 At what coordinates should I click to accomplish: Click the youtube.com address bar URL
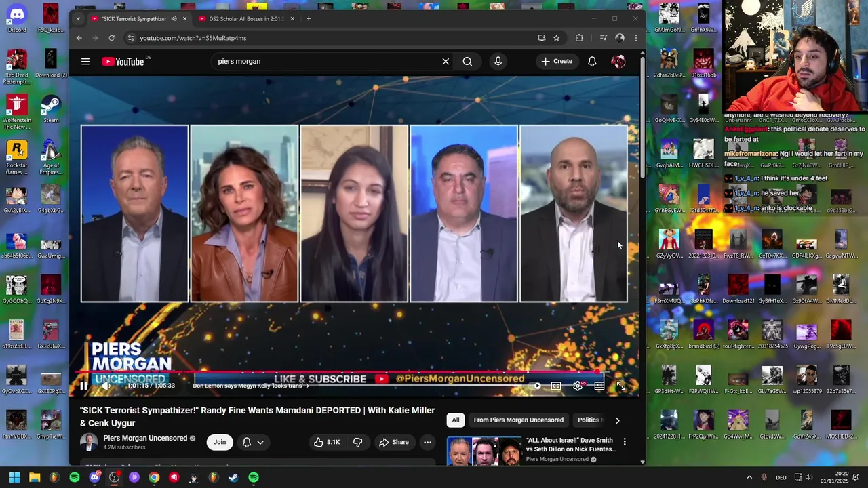(193, 38)
